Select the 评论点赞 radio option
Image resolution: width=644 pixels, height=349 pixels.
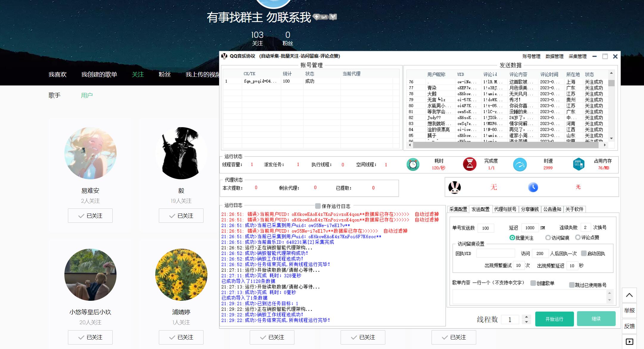pyautogui.click(x=578, y=237)
